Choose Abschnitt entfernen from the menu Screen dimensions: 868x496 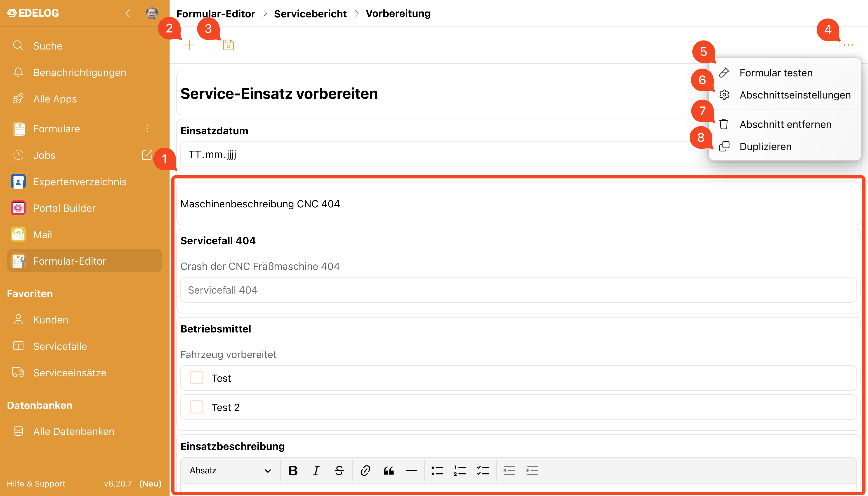[785, 124]
